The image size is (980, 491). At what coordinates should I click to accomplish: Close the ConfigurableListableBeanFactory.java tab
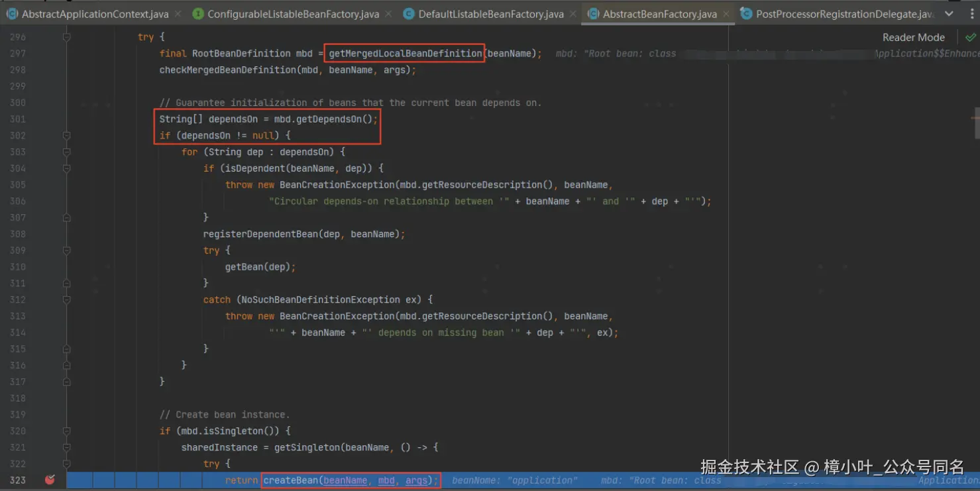[389, 14]
